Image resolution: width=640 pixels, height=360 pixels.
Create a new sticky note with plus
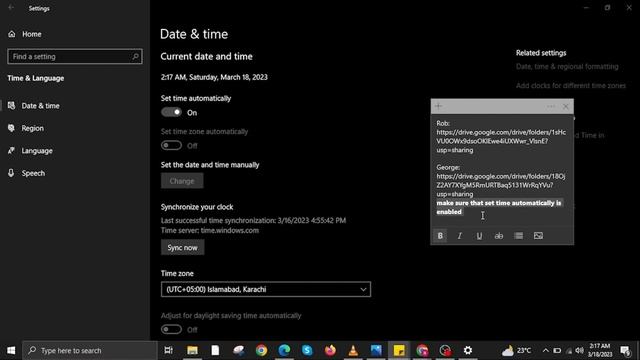438,106
